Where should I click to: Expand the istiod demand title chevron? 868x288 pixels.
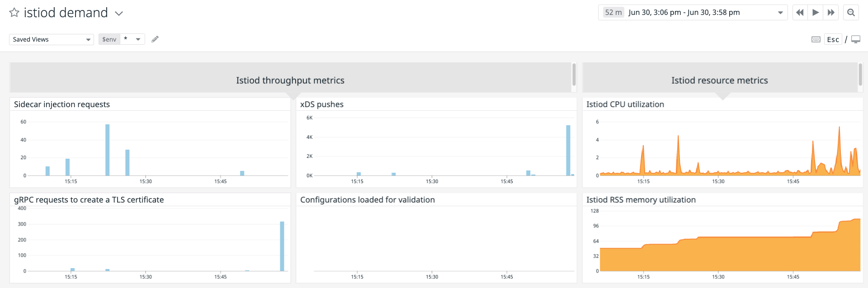119,14
